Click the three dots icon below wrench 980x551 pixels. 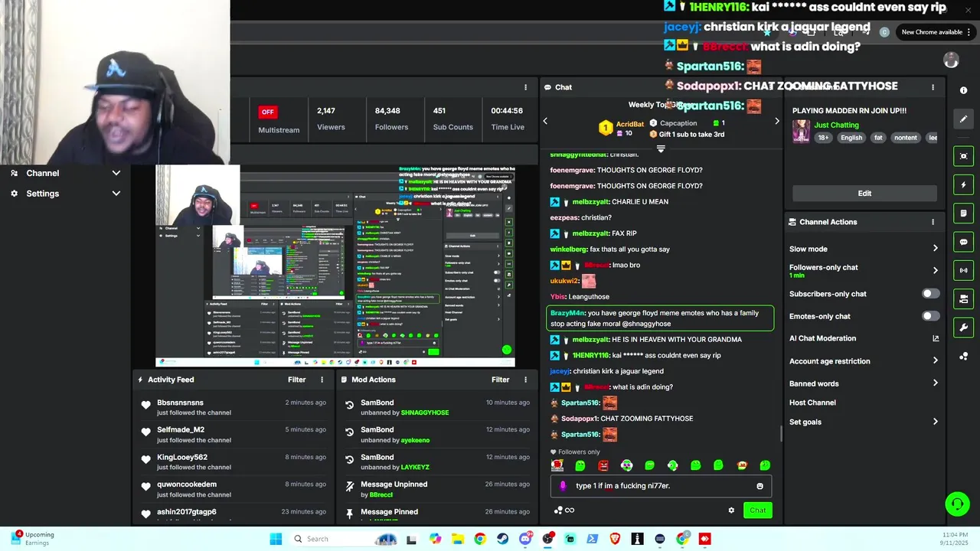963,357
